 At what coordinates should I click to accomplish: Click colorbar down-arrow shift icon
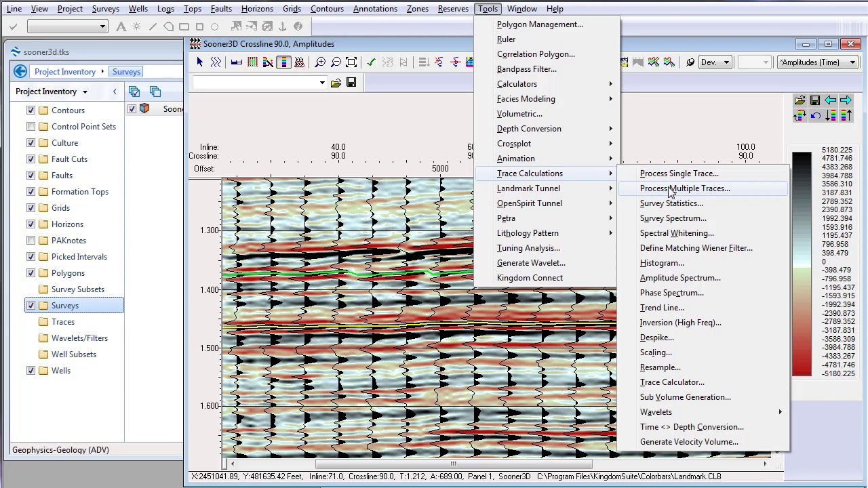[x=831, y=116]
